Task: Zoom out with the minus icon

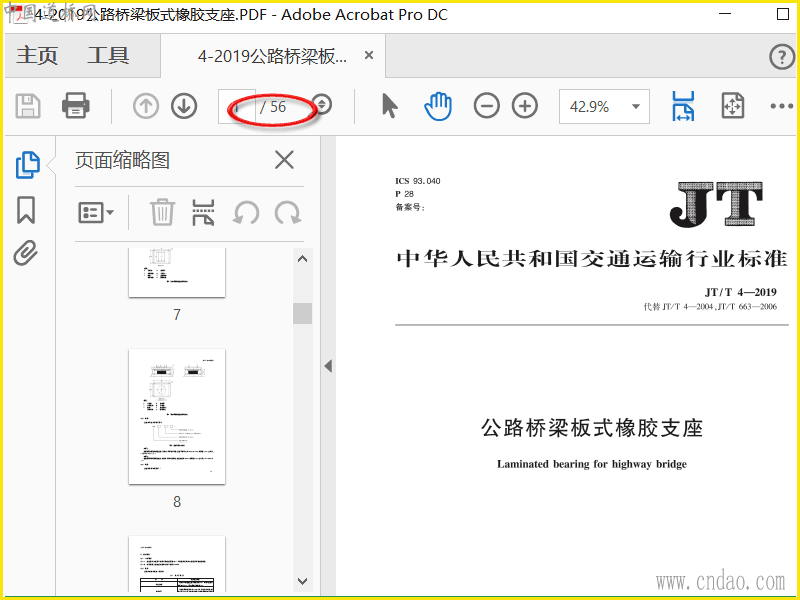Action: point(486,106)
